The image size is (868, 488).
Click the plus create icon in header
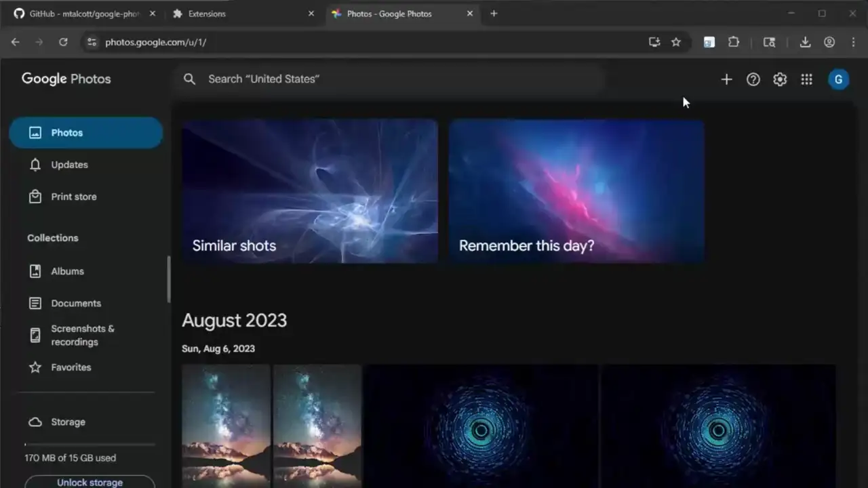pyautogui.click(x=726, y=79)
